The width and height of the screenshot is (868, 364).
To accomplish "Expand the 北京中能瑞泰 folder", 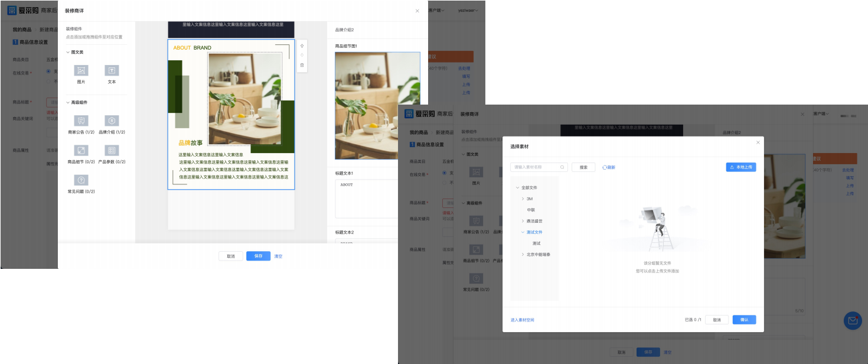I will pos(523,255).
